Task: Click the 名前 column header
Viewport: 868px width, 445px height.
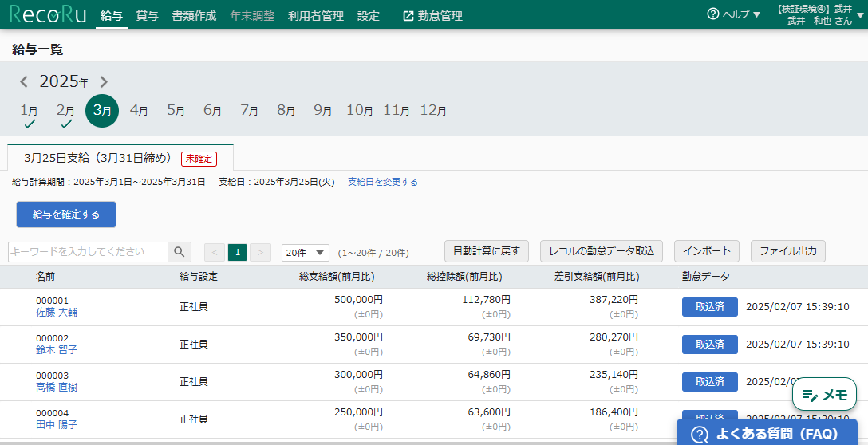Action: click(x=45, y=277)
